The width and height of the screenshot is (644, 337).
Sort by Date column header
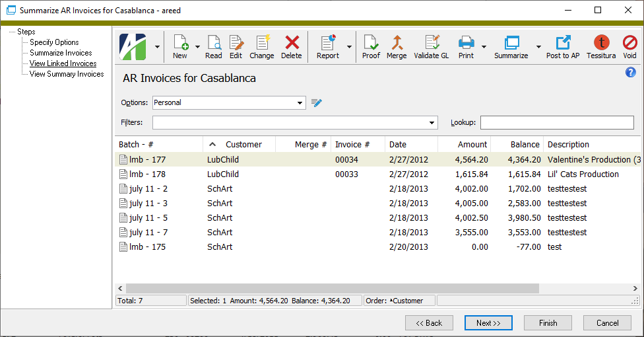(411, 145)
